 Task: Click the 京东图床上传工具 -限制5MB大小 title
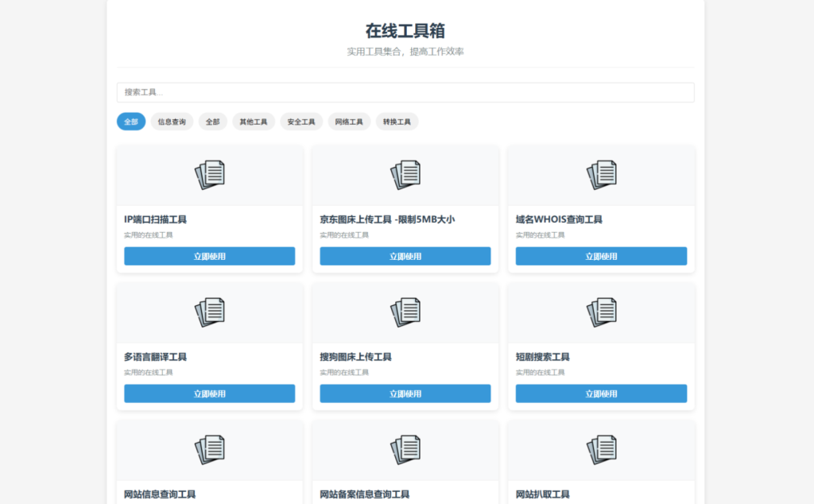click(387, 219)
